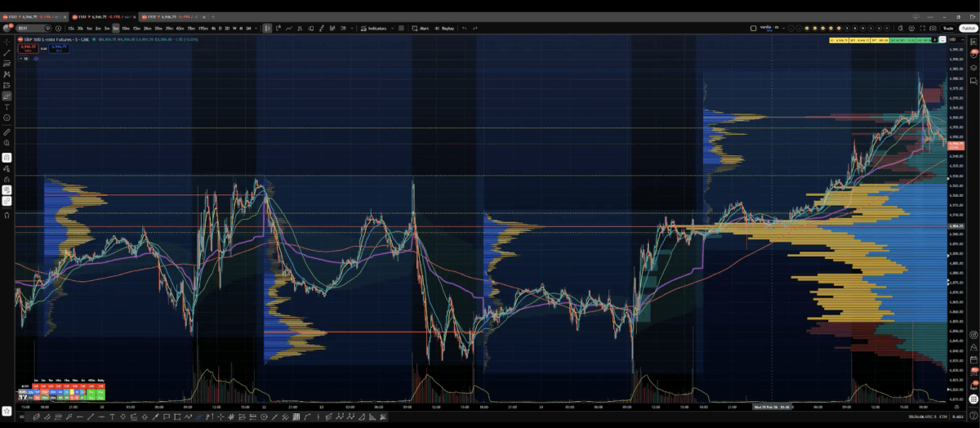Toggle the layout checkbox beside vanilla

coord(753,28)
